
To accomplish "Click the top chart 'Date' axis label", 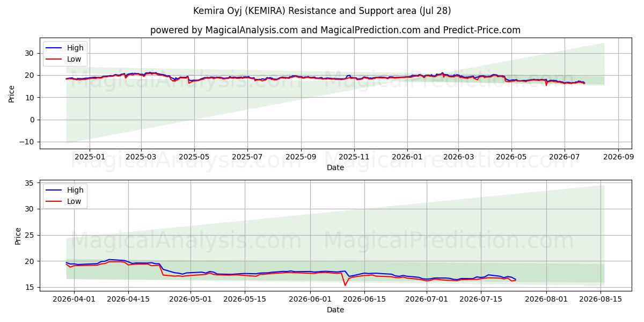I will click(x=335, y=168).
